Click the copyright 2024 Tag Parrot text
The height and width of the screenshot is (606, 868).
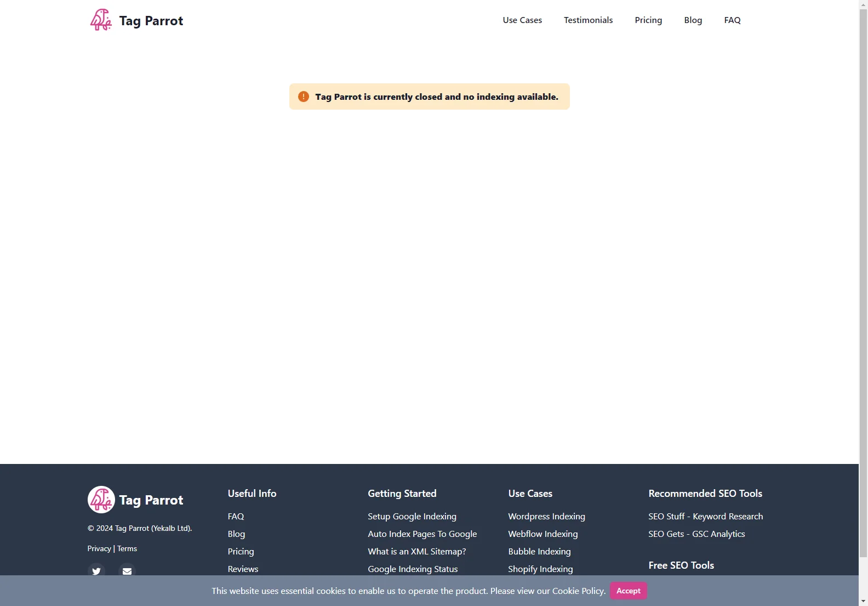point(140,528)
